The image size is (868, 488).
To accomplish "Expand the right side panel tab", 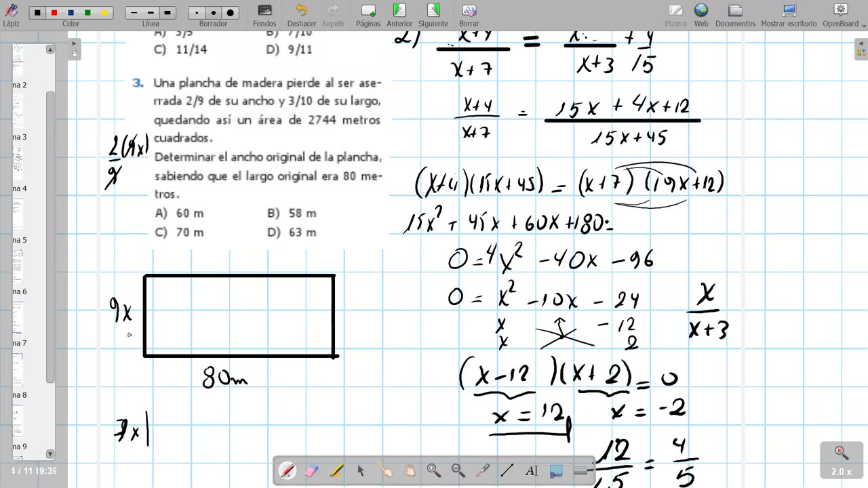I will [x=861, y=49].
